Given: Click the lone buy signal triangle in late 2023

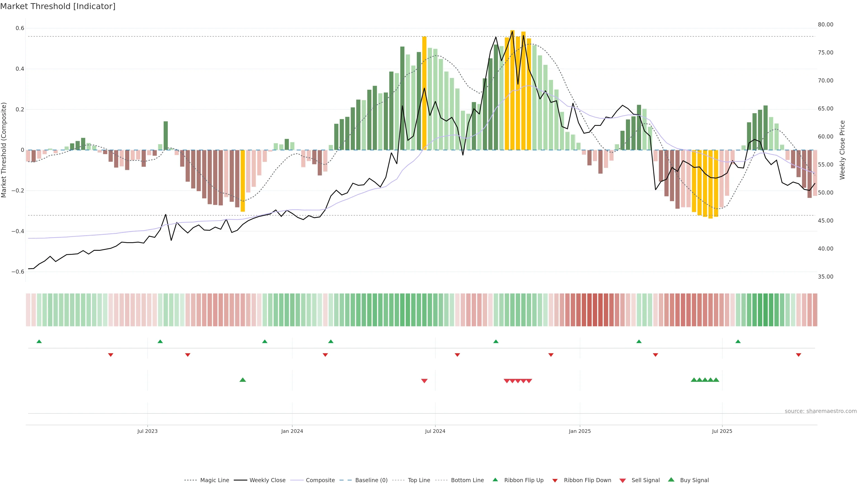Looking at the screenshot, I should (243, 380).
